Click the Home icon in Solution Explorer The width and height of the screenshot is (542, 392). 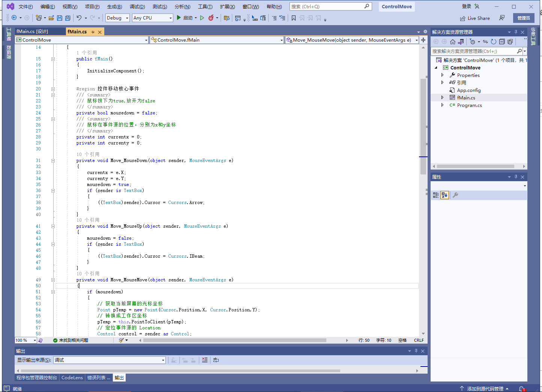453,42
